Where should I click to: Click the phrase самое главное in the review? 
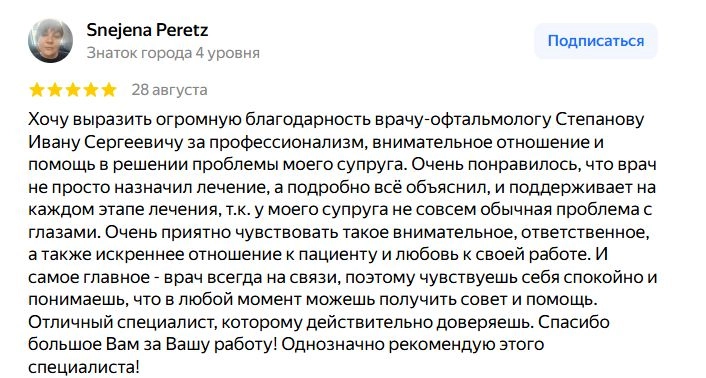point(88,278)
